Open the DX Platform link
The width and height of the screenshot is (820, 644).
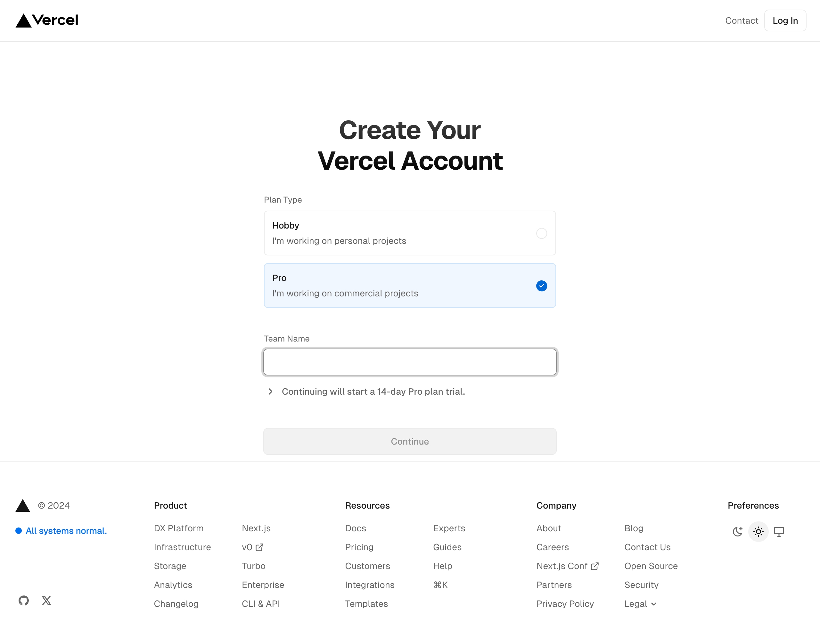pyautogui.click(x=178, y=528)
